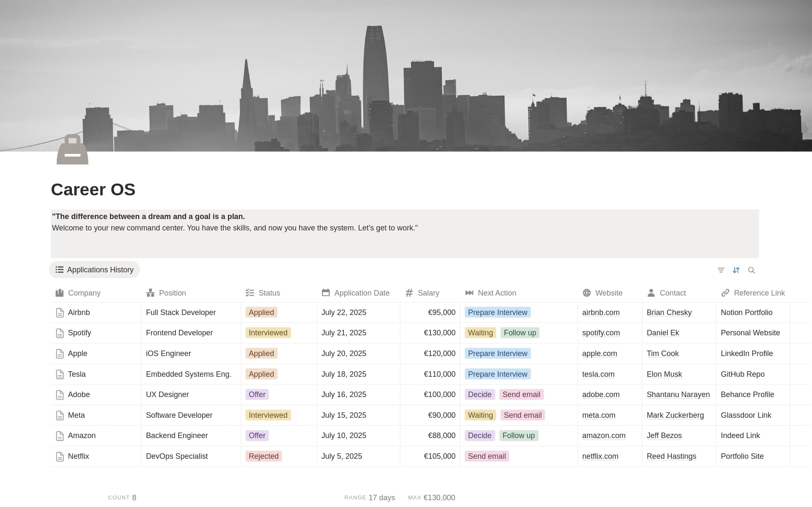
Task: Open the Salary column header menu
Action: (x=430, y=293)
